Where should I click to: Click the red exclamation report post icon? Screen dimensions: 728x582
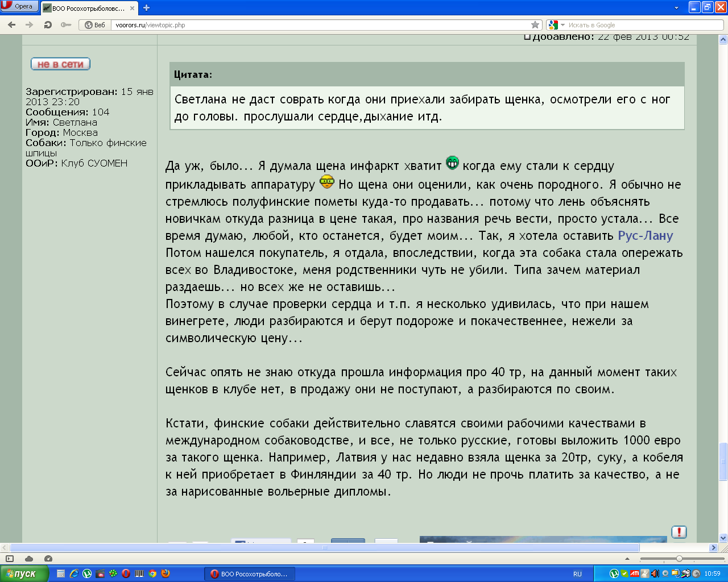coord(679,532)
